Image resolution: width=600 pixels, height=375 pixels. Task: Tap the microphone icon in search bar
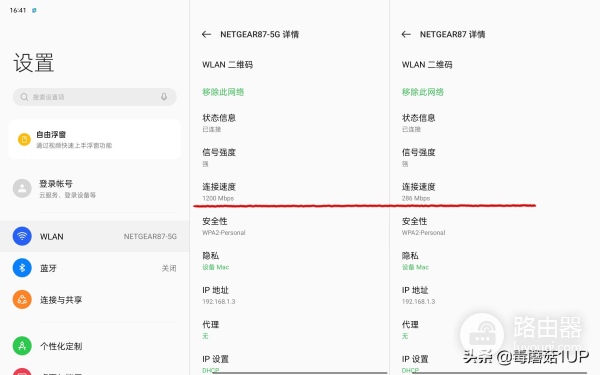pos(164,97)
